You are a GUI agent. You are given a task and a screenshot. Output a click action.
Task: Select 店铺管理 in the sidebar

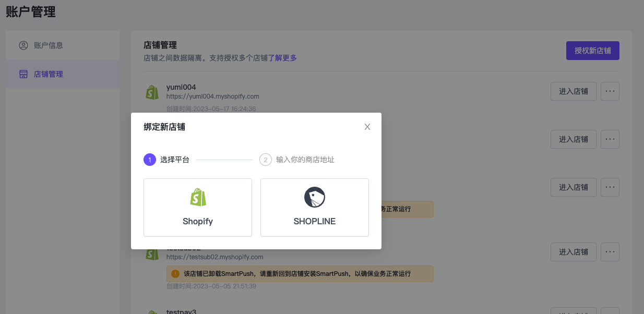tap(48, 74)
